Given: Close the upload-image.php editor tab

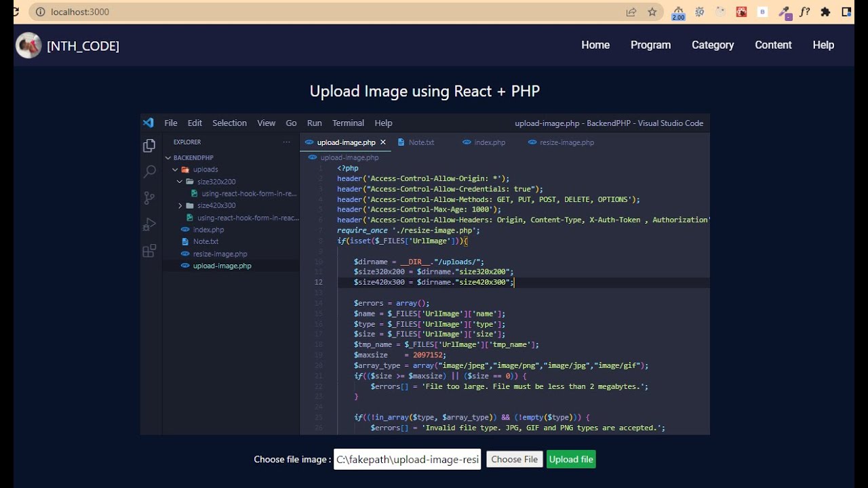Looking at the screenshot, I should coord(383,142).
